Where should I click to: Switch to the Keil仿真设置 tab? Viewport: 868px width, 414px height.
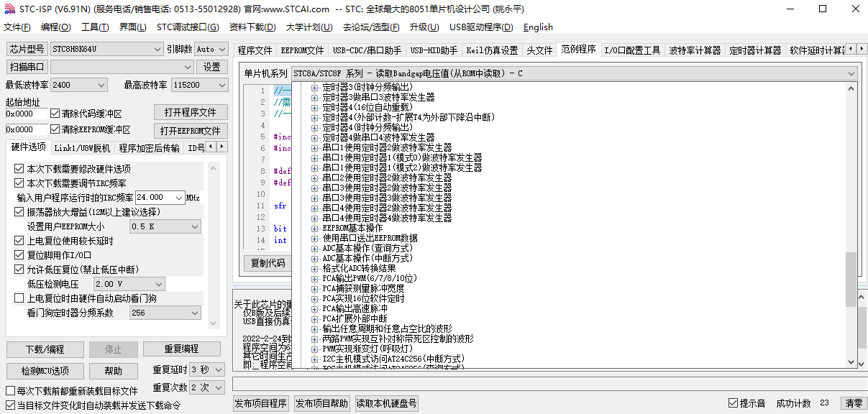pyautogui.click(x=492, y=50)
